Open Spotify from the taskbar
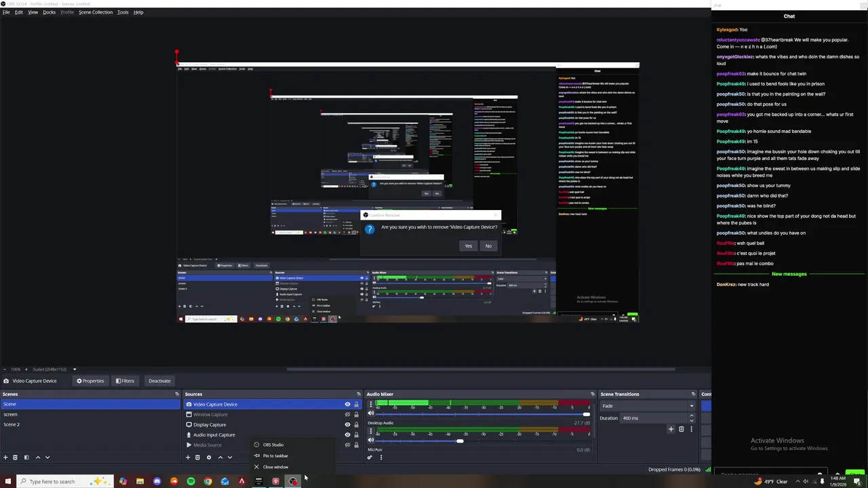This screenshot has height=488, width=868. pos(191,481)
